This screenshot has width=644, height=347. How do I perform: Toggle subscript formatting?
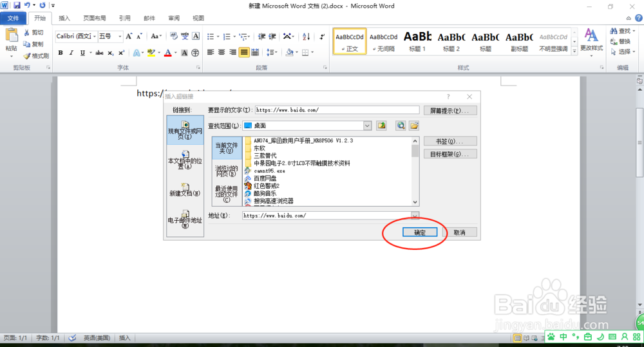[x=111, y=53]
